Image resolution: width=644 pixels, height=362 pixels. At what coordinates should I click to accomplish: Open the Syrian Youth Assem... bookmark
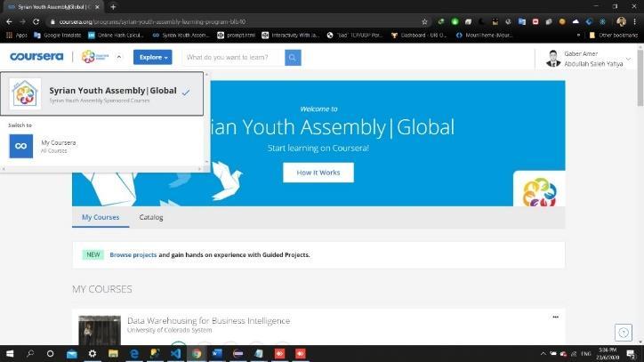pos(181,36)
